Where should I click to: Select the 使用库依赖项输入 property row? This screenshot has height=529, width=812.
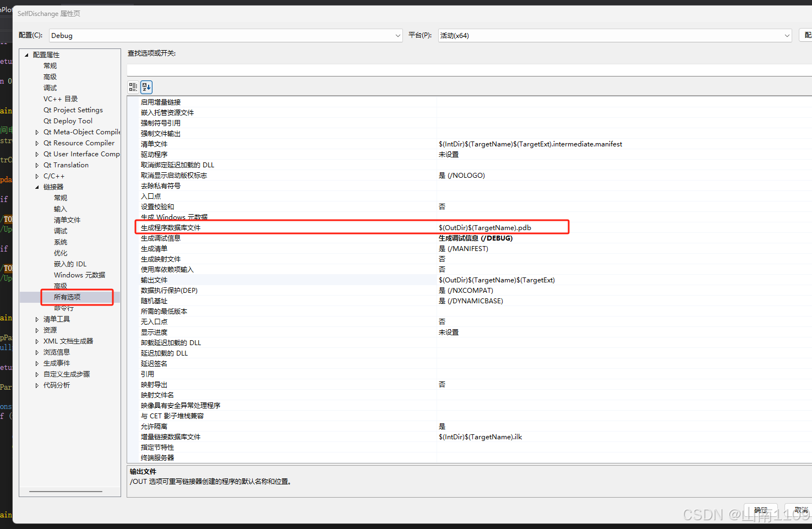click(469, 270)
